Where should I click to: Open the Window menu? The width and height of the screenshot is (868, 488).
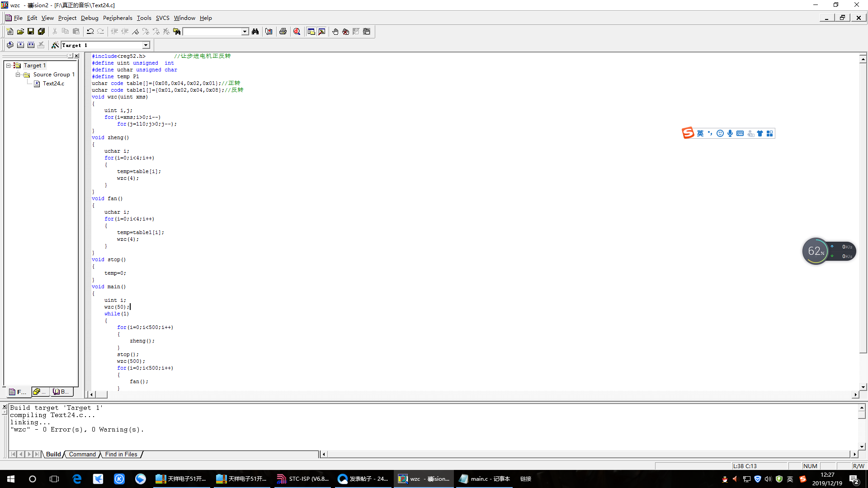tap(184, 18)
